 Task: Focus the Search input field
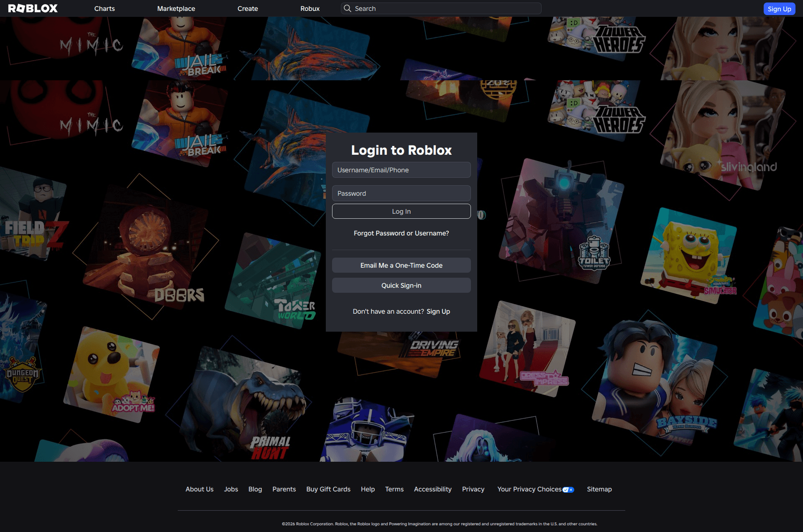pyautogui.click(x=441, y=8)
